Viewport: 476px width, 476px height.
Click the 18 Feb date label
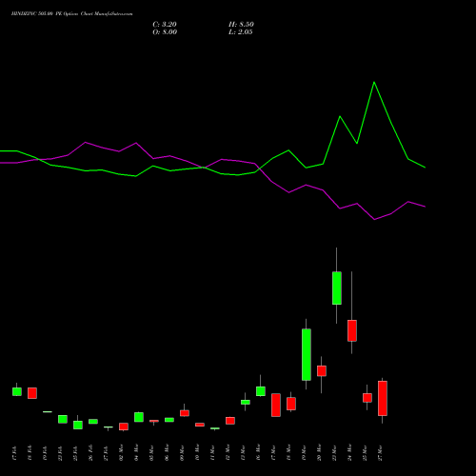click(30, 453)
